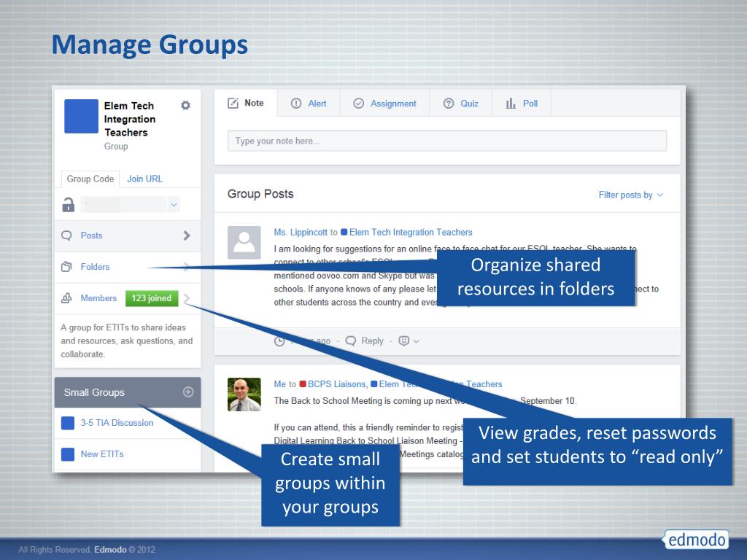Expand the Posts chevron arrow
Image resolution: width=747 pixels, height=560 pixels.
click(187, 236)
